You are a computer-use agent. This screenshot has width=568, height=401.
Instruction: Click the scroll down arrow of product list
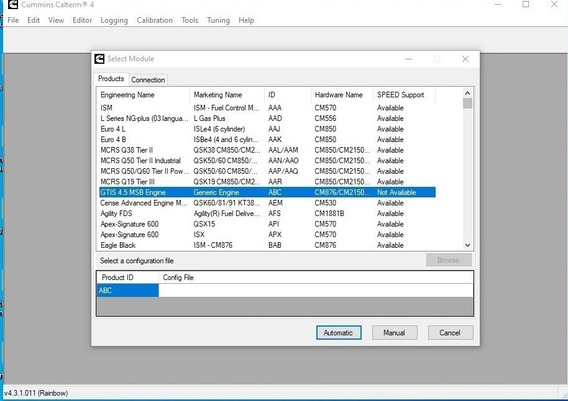467,245
